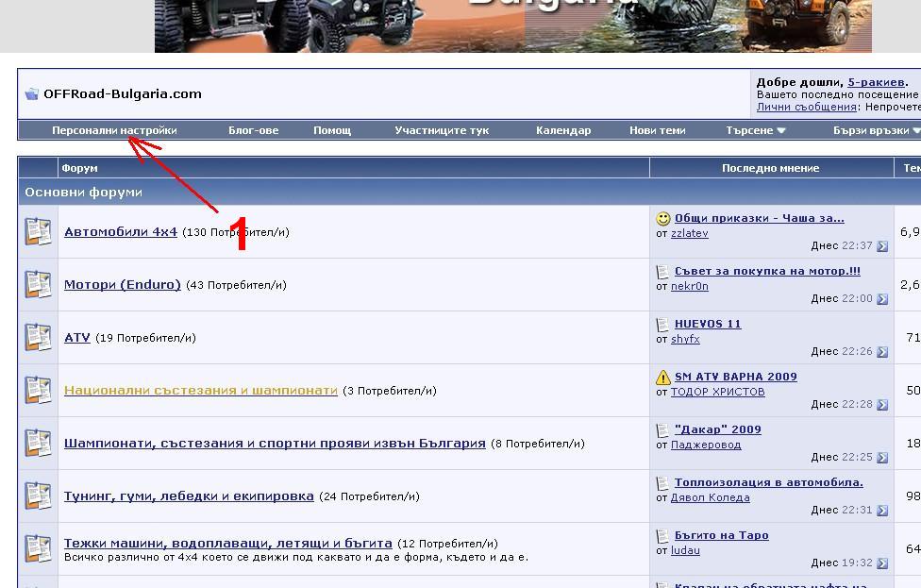View profile of user Паджеровод
The image size is (921, 588).
[706, 445]
